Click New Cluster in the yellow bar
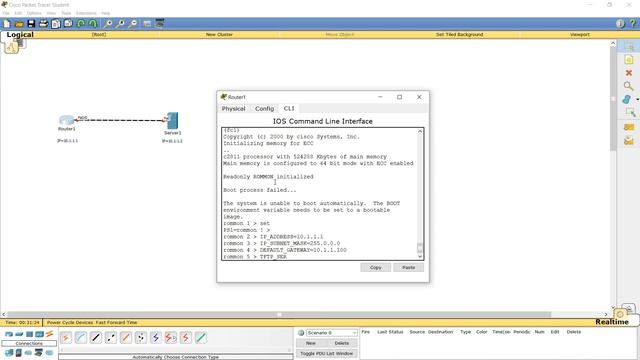 click(x=219, y=35)
